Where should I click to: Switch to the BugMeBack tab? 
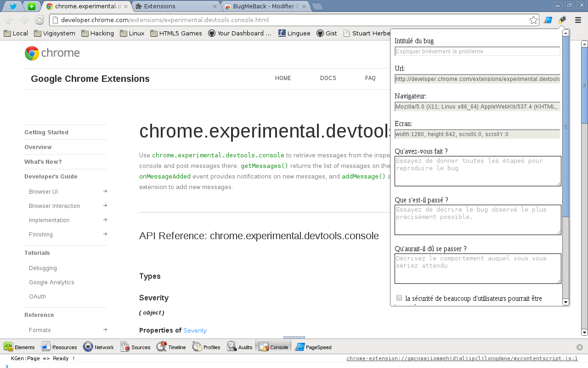[266, 6]
